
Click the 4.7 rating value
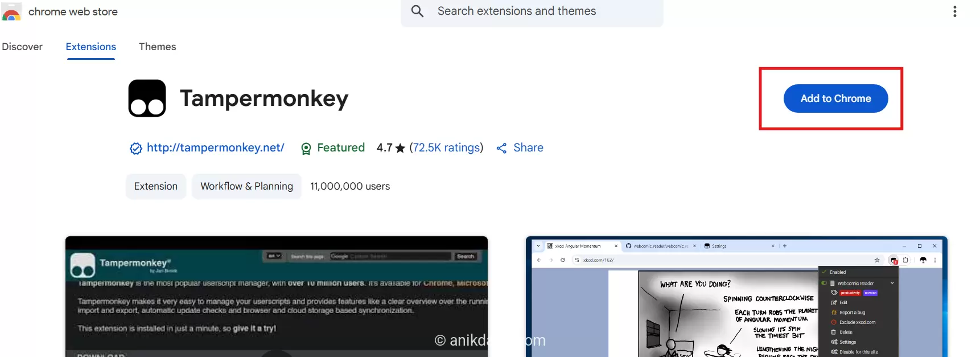[385, 147]
